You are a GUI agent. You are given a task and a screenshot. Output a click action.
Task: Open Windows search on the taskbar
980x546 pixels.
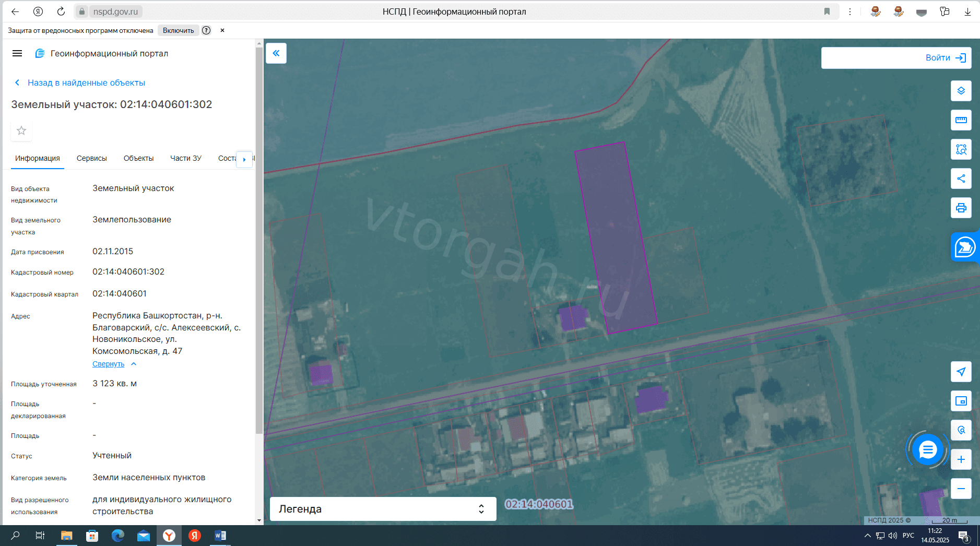click(15, 536)
